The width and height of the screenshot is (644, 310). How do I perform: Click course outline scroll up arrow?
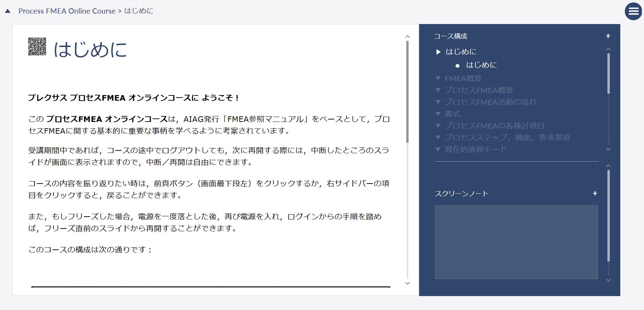coord(608,49)
